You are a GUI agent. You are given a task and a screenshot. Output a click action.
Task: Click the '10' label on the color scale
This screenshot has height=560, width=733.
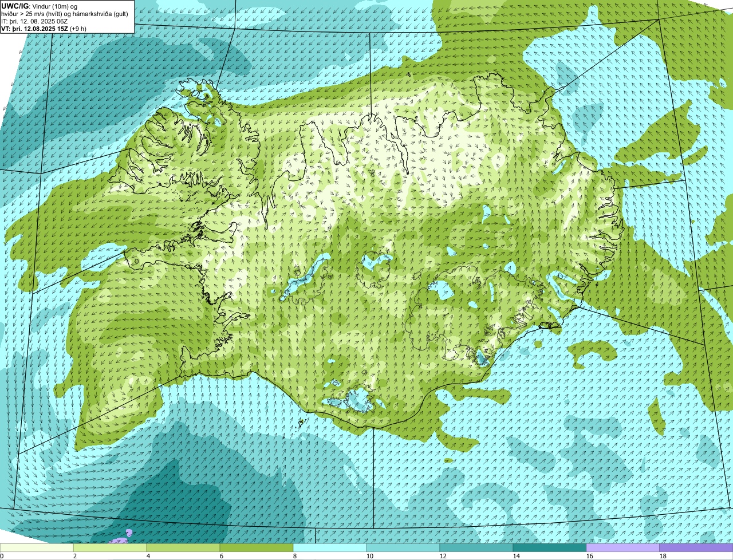click(369, 556)
